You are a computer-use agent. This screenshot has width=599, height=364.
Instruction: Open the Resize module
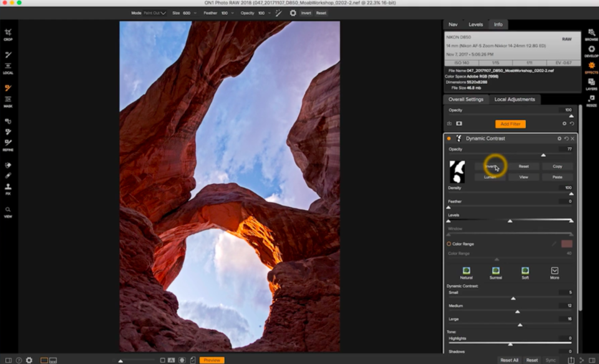592,100
